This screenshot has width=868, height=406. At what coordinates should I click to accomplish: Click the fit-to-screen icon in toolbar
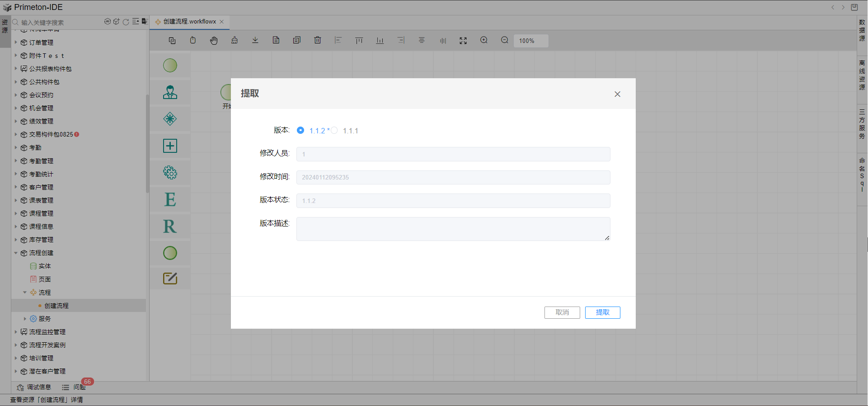tap(463, 41)
